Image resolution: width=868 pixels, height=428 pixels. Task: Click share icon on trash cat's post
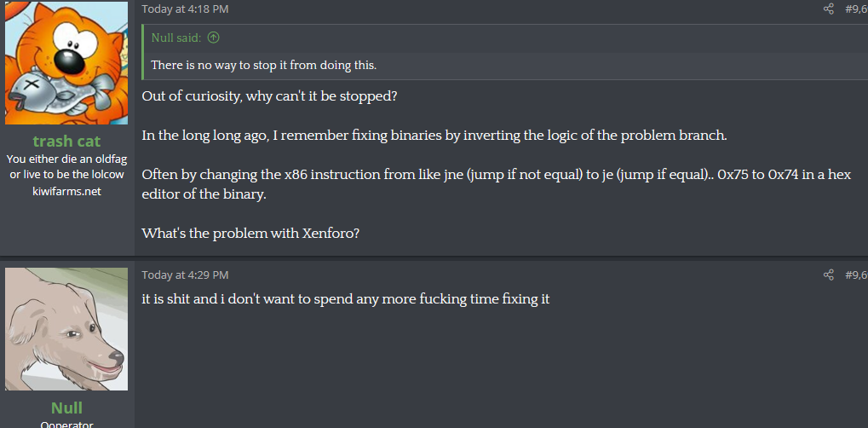pos(829,9)
